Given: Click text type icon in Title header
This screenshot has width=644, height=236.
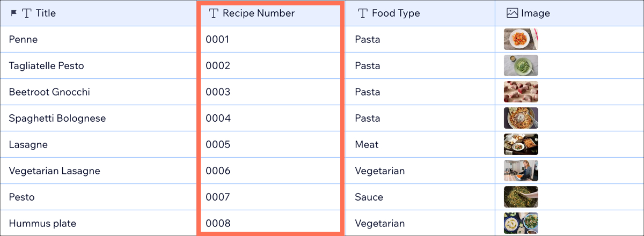Looking at the screenshot, I should [27, 13].
